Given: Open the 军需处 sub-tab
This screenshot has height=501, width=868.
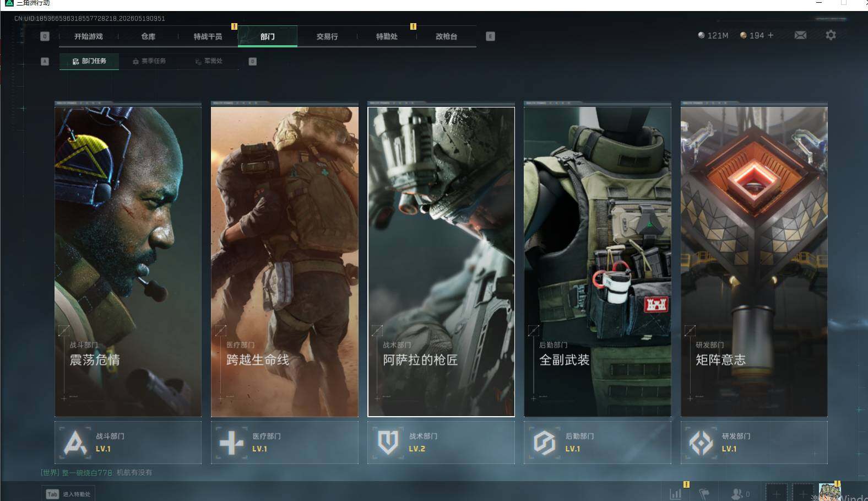Looking at the screenshot, I should click(209, 61).
